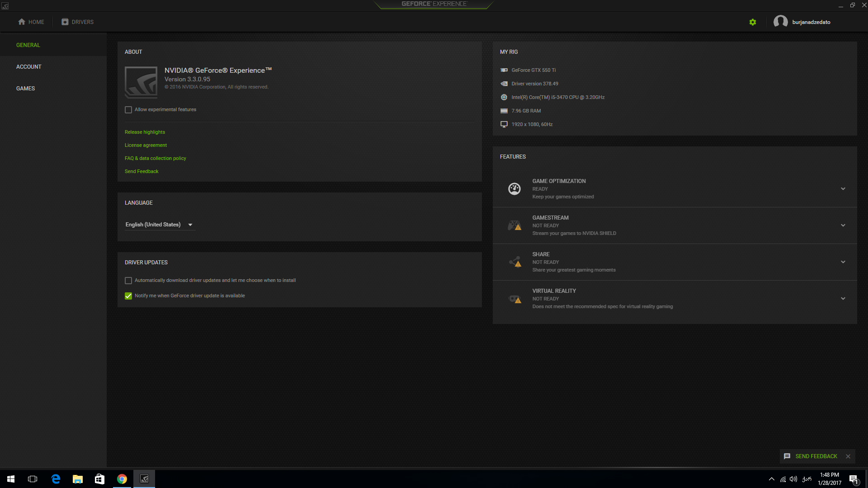Expand the Game Optimization feature section

[843, 189]
